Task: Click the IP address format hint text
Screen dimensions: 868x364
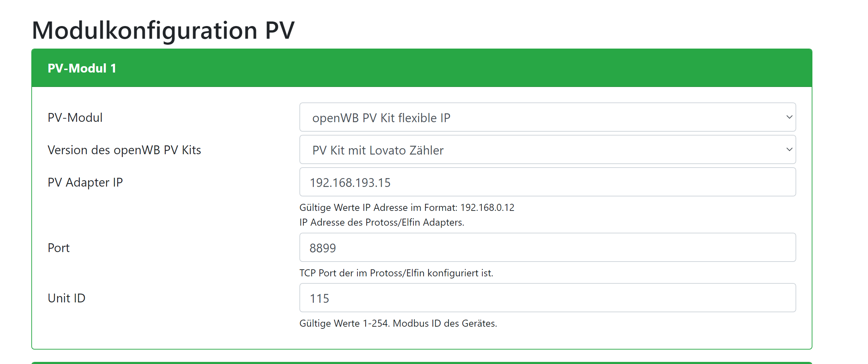Action: pos(406,208)
